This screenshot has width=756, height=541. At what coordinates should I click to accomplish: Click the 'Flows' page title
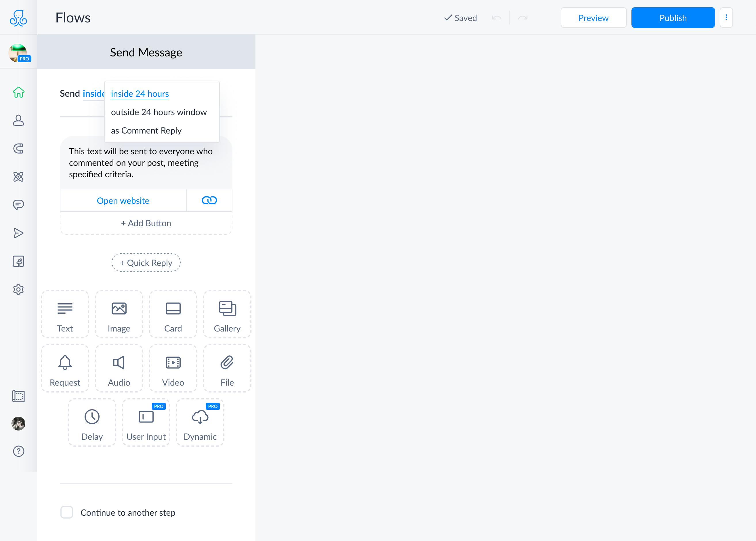(x=73, y=18)
